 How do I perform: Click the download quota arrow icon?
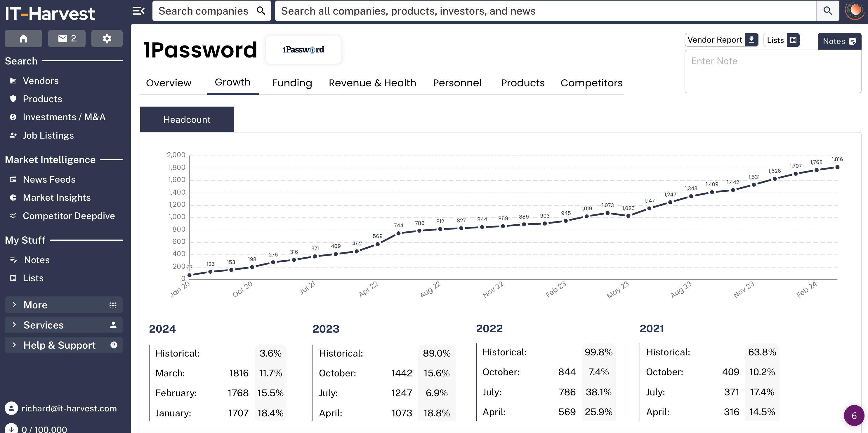coord(11,429)
